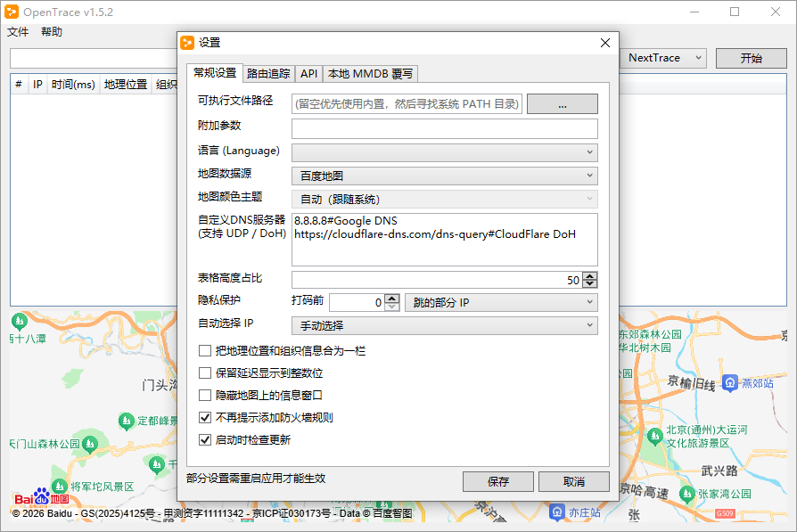Click the target address field in main window

[x=94, y=59]
